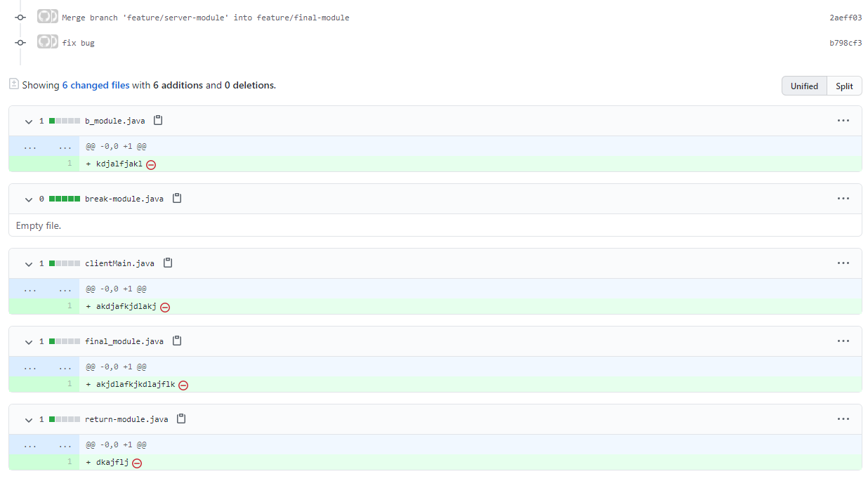Screen dimensions: 868x481
Task: Open options menu for b_module.java
Action: point(843,121)
